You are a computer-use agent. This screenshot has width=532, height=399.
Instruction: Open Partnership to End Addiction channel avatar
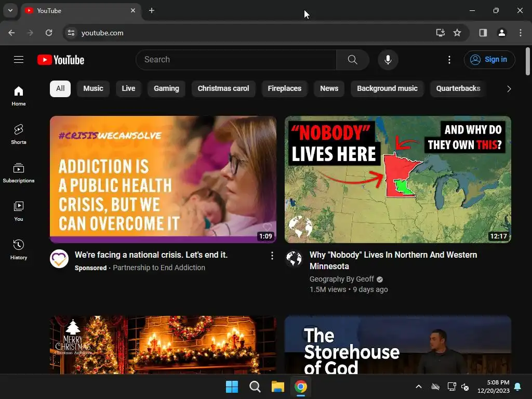59,259
